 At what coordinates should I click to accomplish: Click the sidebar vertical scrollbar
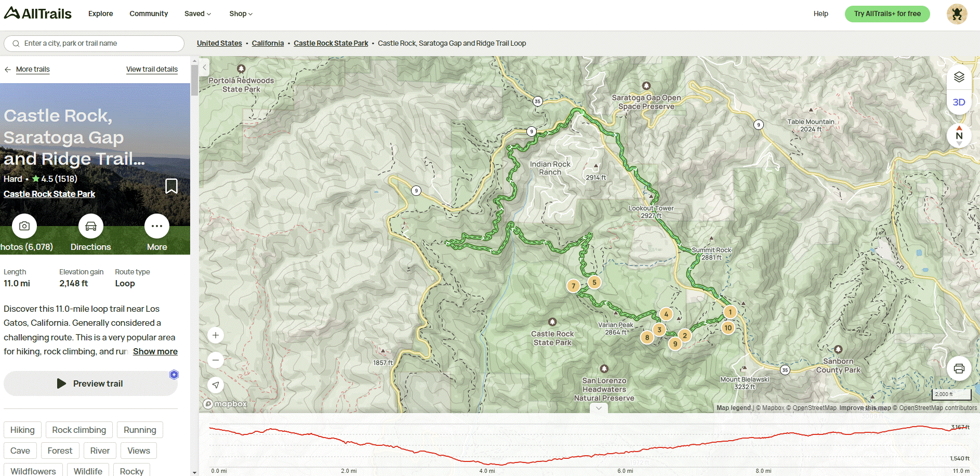[x=194, y=81]
